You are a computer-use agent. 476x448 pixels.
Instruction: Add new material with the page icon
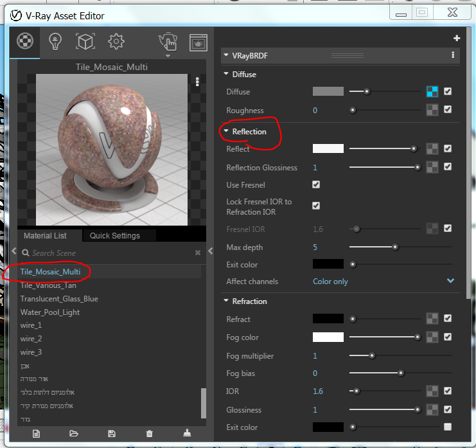coord(36,434)
